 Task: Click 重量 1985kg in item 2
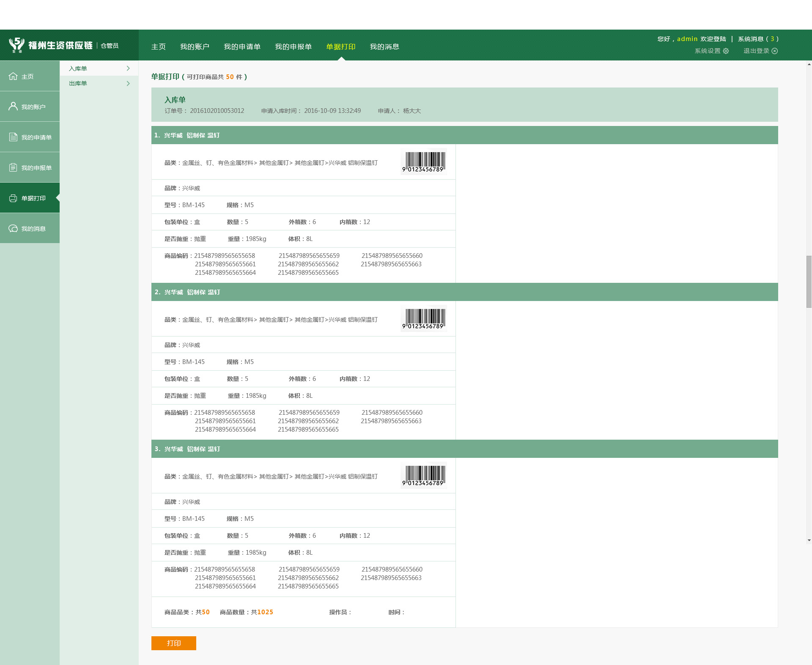(247, 396)
